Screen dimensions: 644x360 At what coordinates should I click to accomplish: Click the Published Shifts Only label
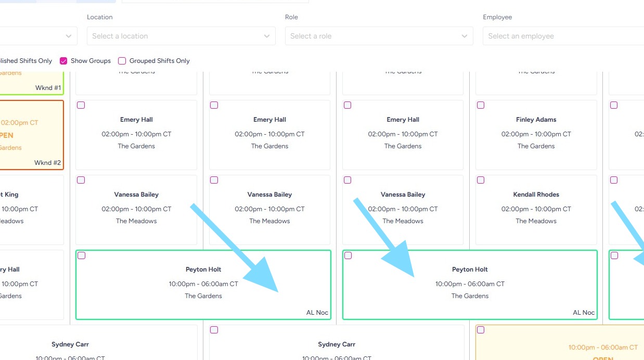26,61
